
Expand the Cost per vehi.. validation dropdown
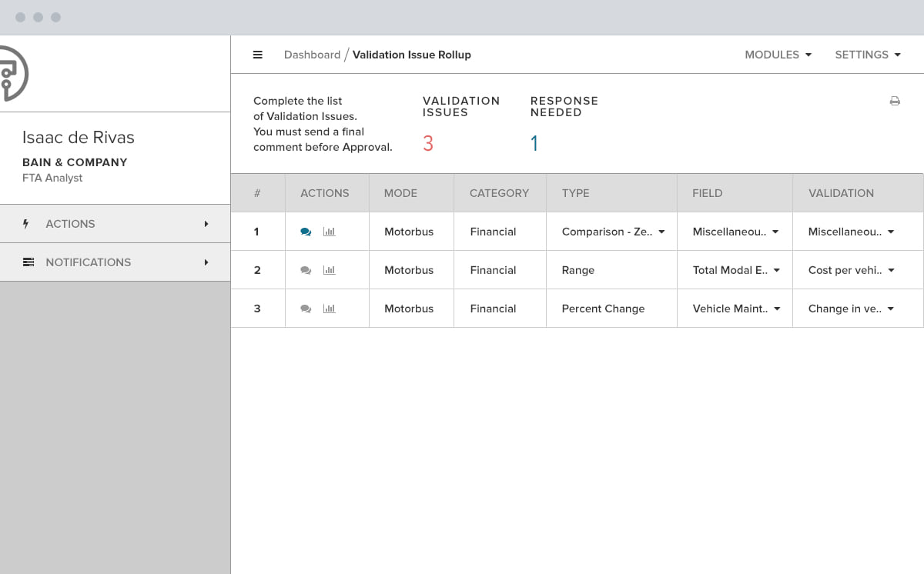pos(891,270)
